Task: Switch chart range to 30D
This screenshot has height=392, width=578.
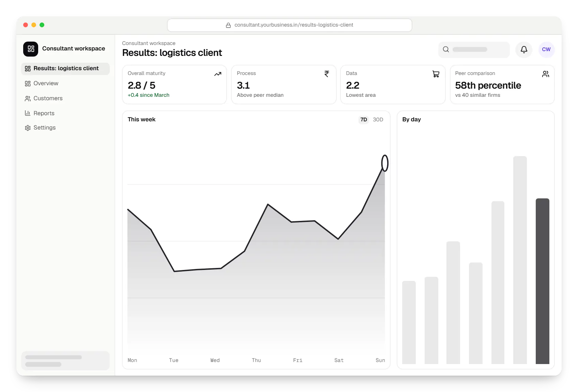Action: tap(378, 120)
